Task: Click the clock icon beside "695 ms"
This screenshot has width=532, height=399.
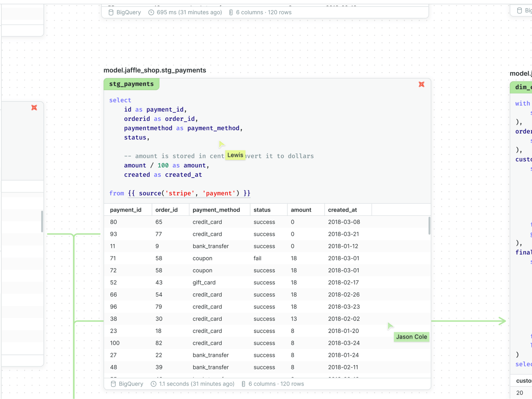Action: pyautogui.click(x=151, y=12)
